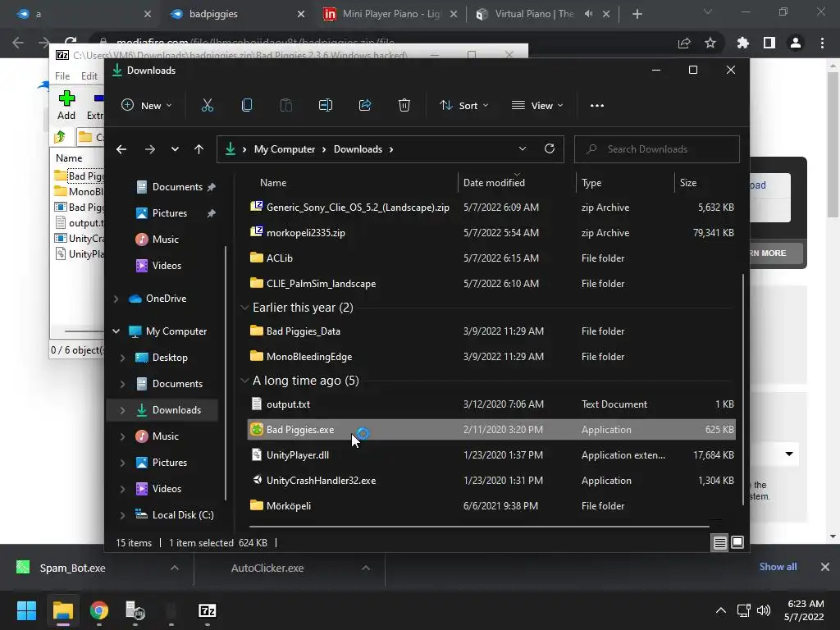The image size is (840, 630).
Task: Click the Cut scissors icon in Explorer toolbar
Action: click(208, 106)
